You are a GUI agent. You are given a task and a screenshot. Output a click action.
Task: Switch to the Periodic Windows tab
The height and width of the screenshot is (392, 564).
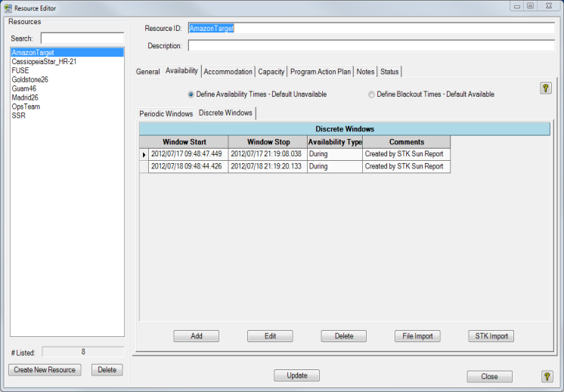click(x=166, y=113)
